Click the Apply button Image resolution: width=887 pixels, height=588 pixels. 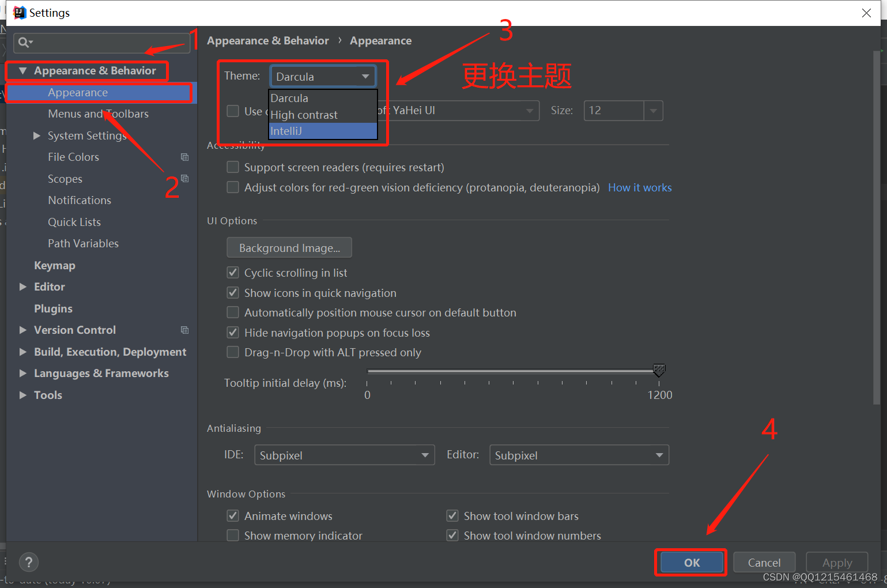click(837, 563)
